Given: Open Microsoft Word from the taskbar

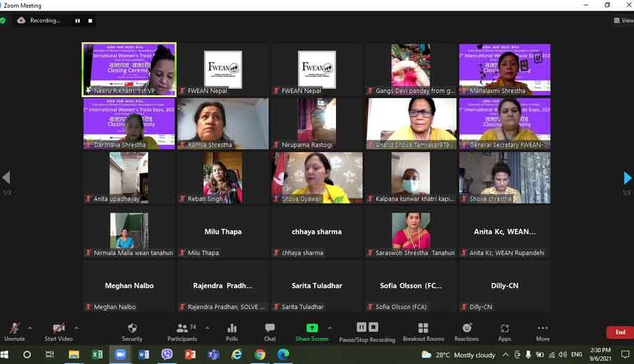Looking at the screenshot, I should tap(144, 355).
